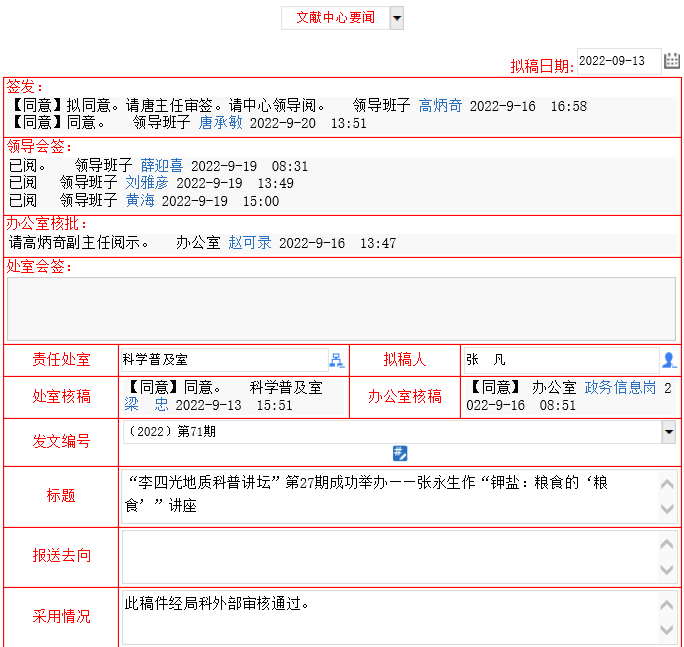The width and height of the screenshot is (684, 647).
Task: Click the 报送去向 text area
Action: click(x=390, y=555)
